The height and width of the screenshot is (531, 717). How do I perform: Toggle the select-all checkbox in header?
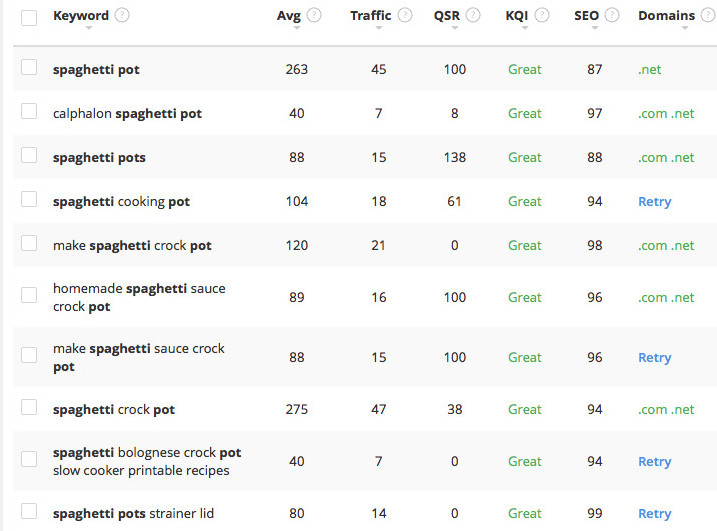pyautogui.click(x=29, y=18)
